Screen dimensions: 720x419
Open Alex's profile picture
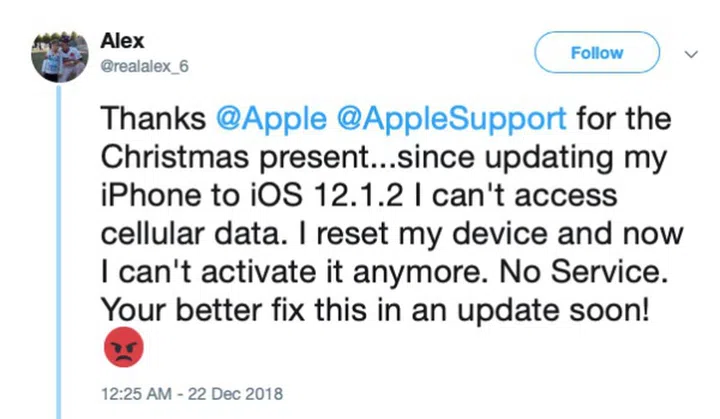[61, 56]
